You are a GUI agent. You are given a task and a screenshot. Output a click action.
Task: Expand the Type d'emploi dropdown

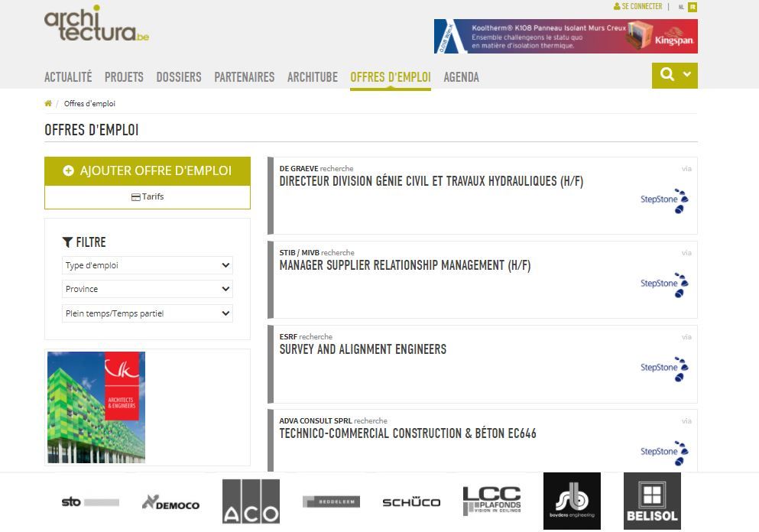pos(148,265)
